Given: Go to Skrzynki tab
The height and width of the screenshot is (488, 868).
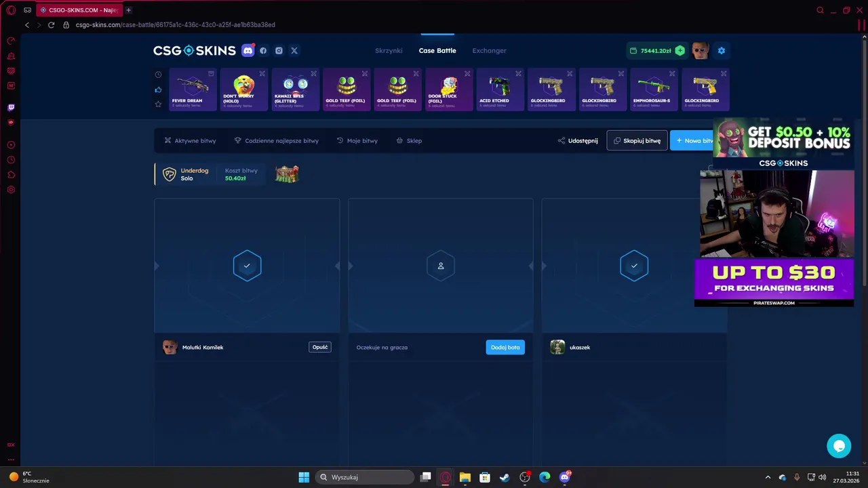Looking at the screenshot, I should click(x=389, y=50).
